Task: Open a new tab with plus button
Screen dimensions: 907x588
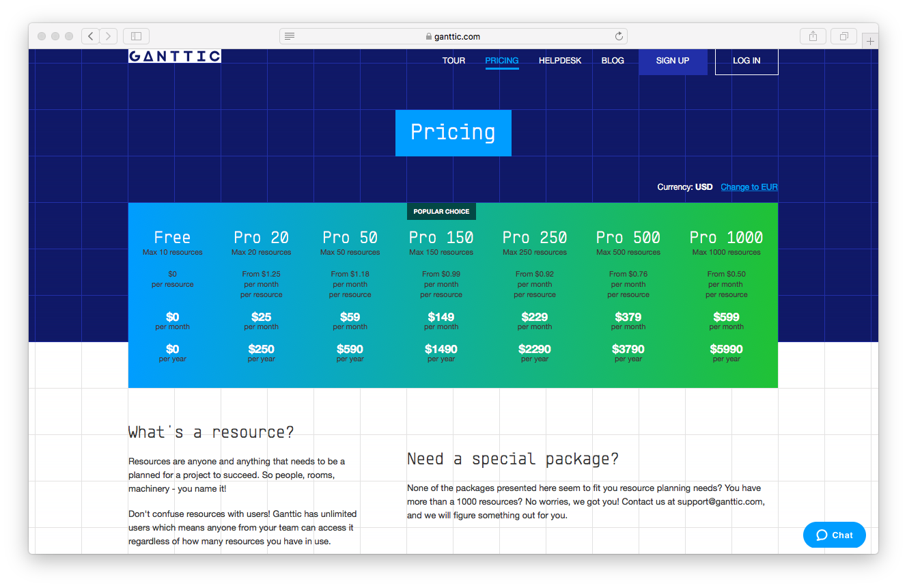Action: [x=870, y=41]
